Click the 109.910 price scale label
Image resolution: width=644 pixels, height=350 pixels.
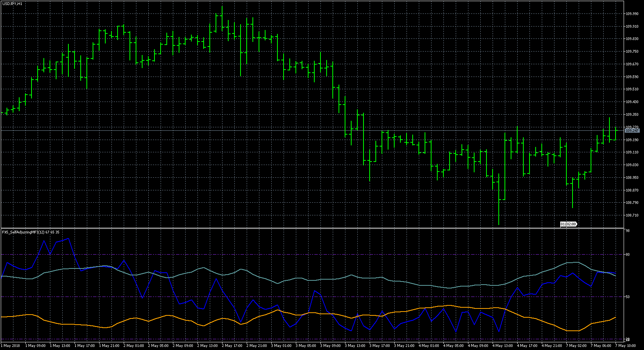tap(632, 27)
